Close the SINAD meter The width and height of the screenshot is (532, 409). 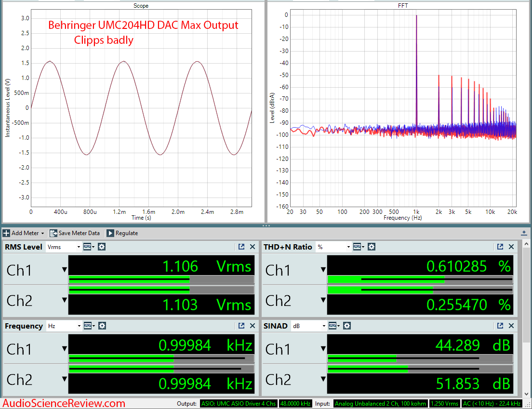[x=511, y=326]
